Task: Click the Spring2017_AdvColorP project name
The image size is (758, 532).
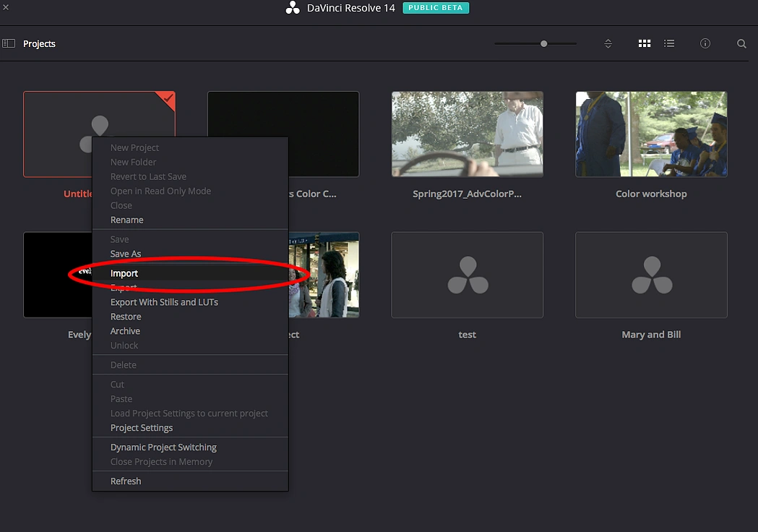Action: [x=467, y=194]
